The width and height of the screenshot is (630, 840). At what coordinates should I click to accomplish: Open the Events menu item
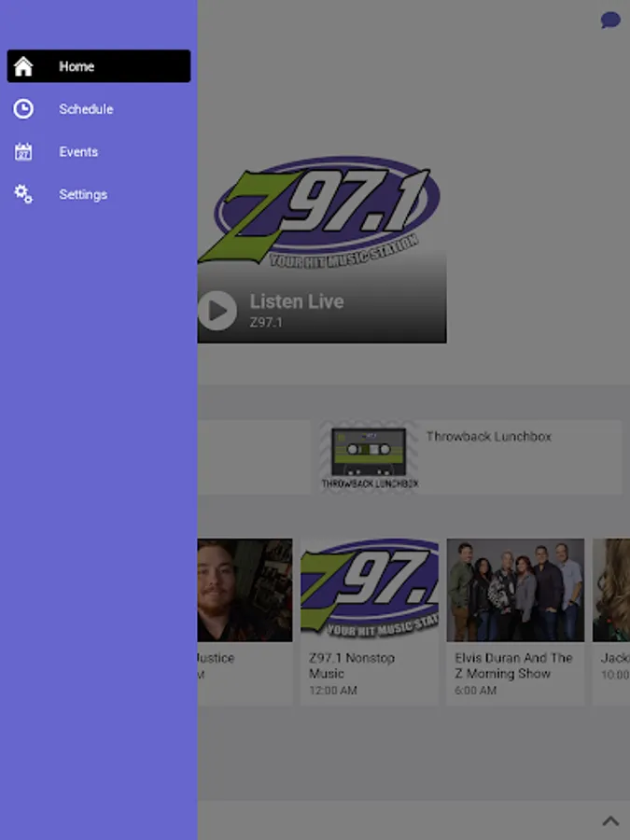99,151
